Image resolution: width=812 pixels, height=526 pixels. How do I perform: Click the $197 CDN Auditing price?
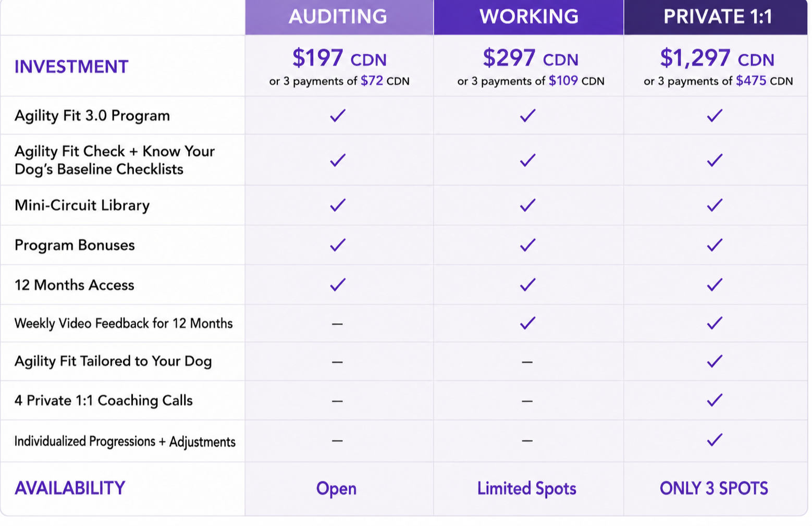(x=339, y=58)
